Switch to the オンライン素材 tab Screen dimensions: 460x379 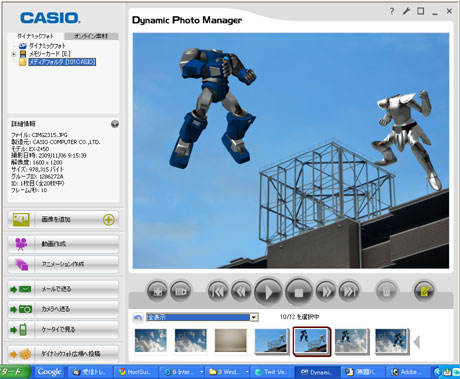click(91, 36)
